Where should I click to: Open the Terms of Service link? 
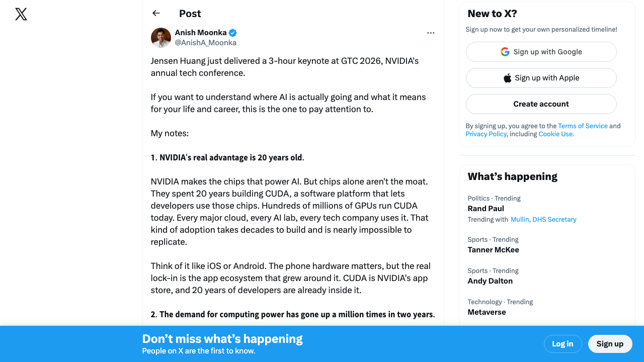(583, 126)
